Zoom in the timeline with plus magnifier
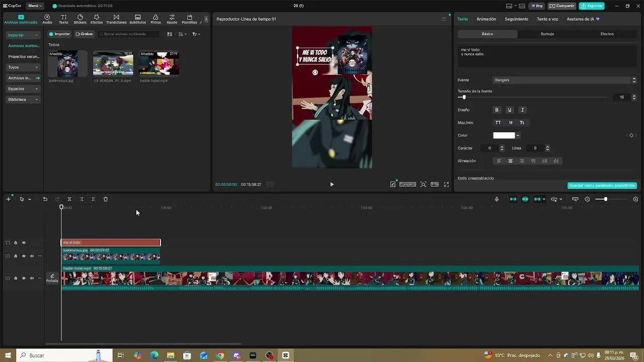Image resolution: width=644 pixels, height=362 pixels. click(635, 199)
